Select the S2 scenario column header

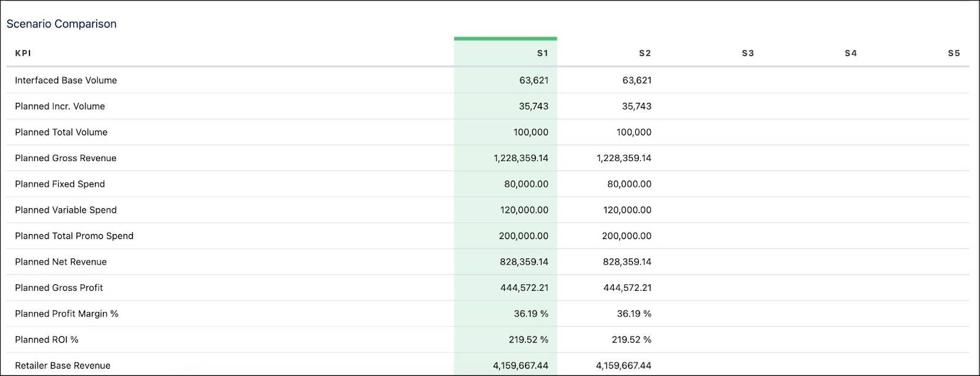tap(645, 53)
